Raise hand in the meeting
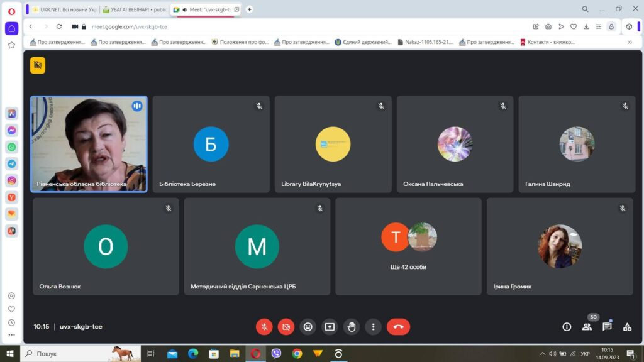This screenshot has height=362, width=644. (x=352, y=327)
